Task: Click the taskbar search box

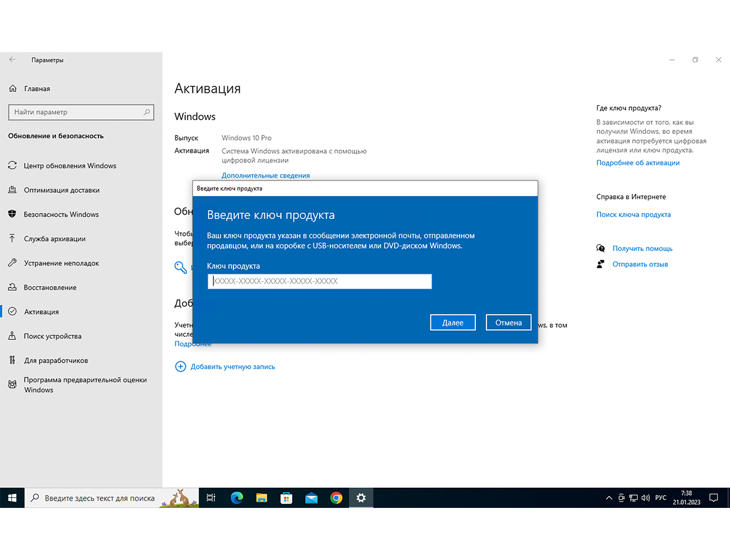Action: [111, 498]
